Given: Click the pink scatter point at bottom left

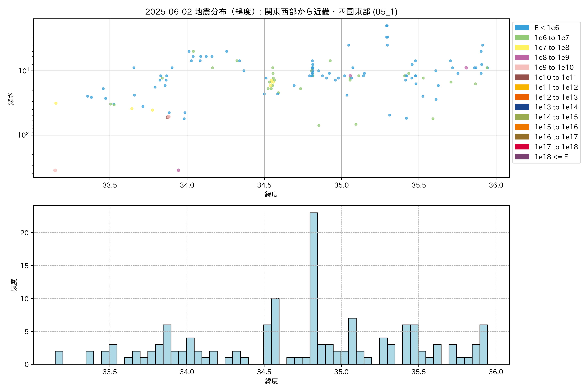Looking at the screenshot, I should (55, 170).
